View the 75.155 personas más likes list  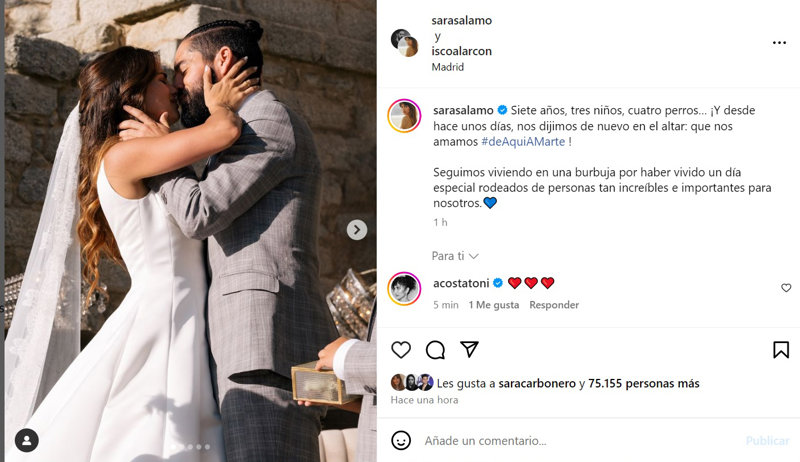643,383
